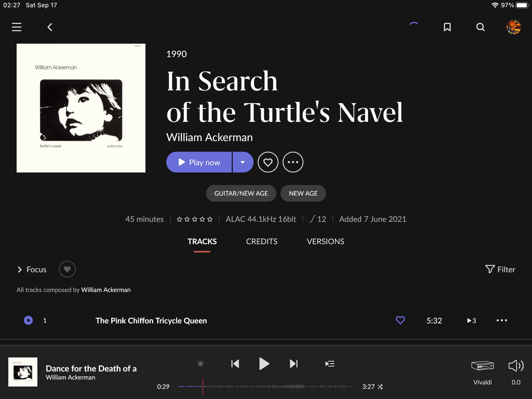
Task: Go back with the back arrow
Action: (x=50, y=27)
